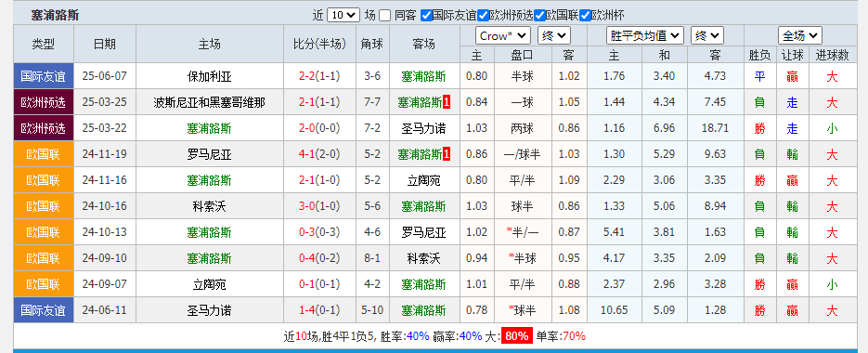The image size is (868, 353).
Task: Click away team 圣马力诺 on 25-03-22
Action: (x=423, y=128)
